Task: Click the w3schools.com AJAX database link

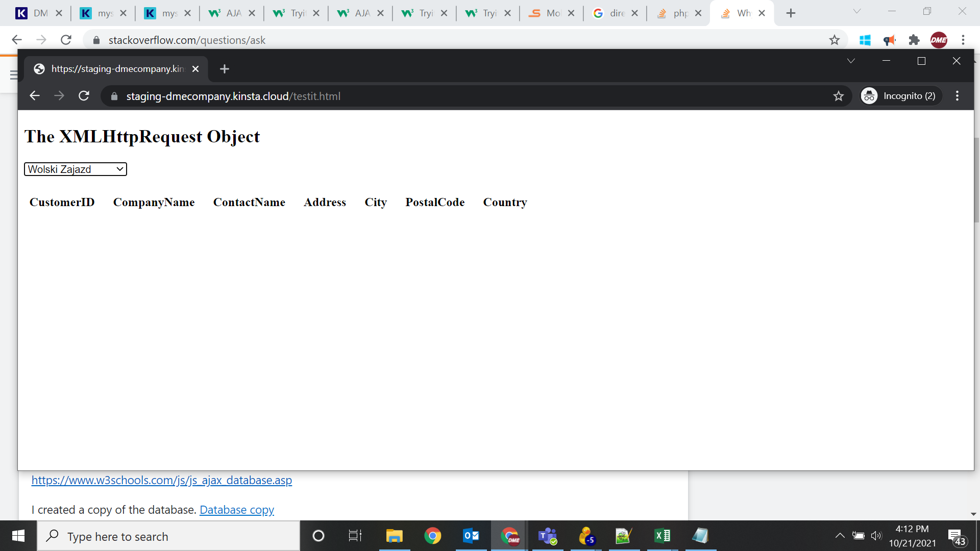Action: click(161, 480)
